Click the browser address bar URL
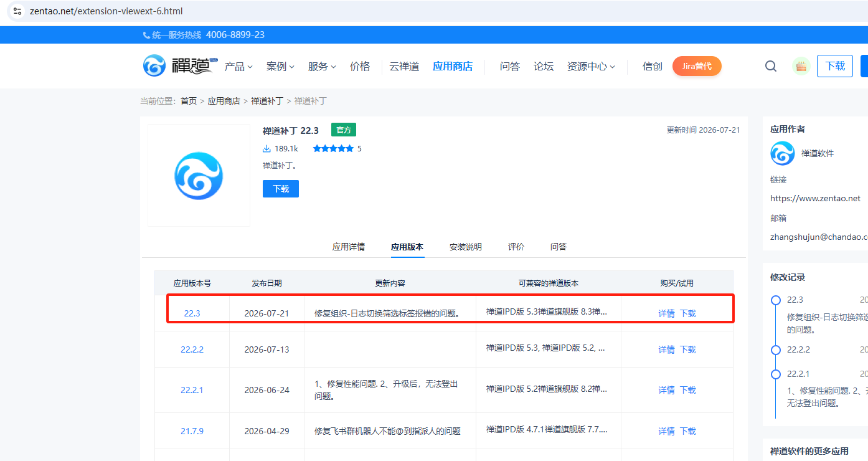The height and width of the screenshot is (461, 868). [106, 11]
